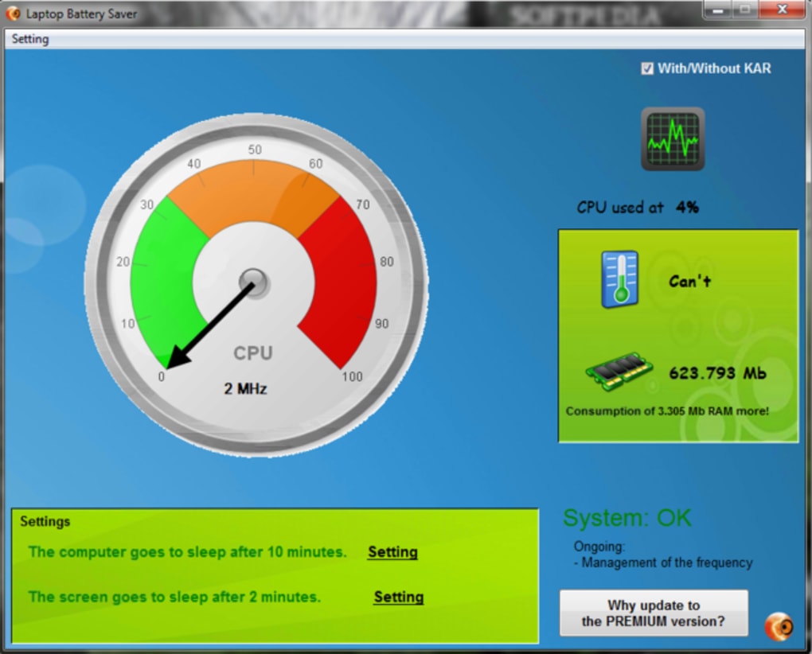Toggle the With/Without KAR checkbox
812x654 pixels.
tap(646, 68)
